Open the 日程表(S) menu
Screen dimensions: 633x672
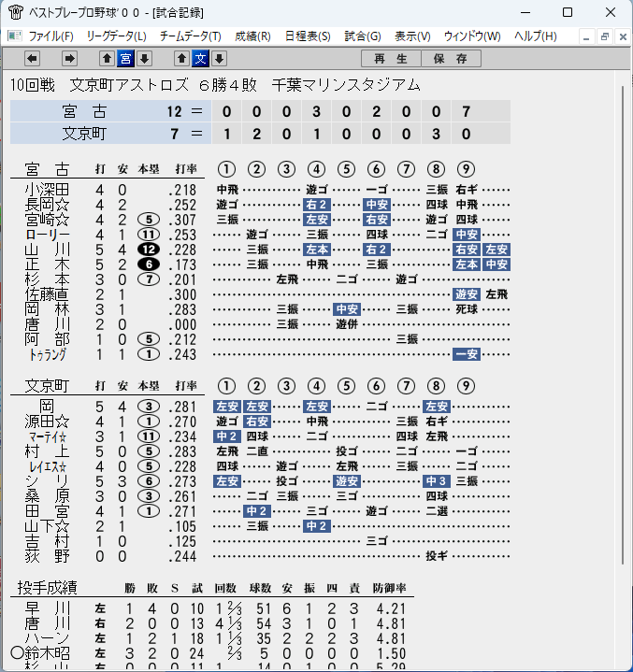(308, 36)
